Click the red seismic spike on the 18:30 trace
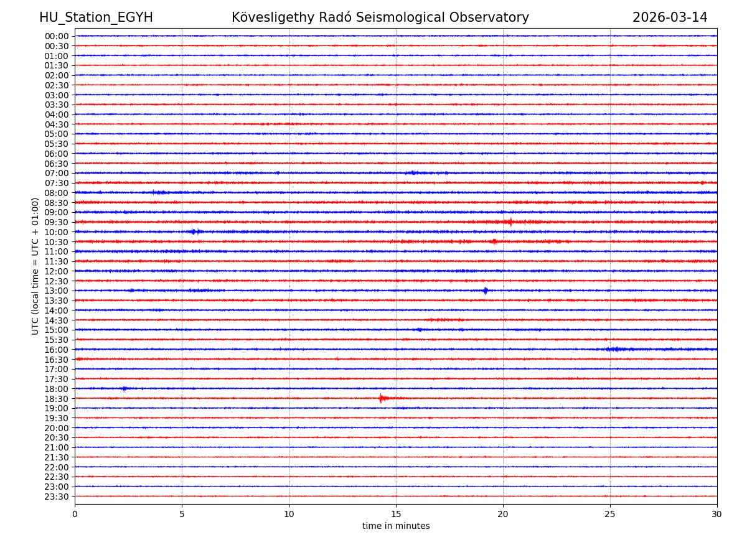The height and width of the screenshot is (560, 747). point(381,398)
